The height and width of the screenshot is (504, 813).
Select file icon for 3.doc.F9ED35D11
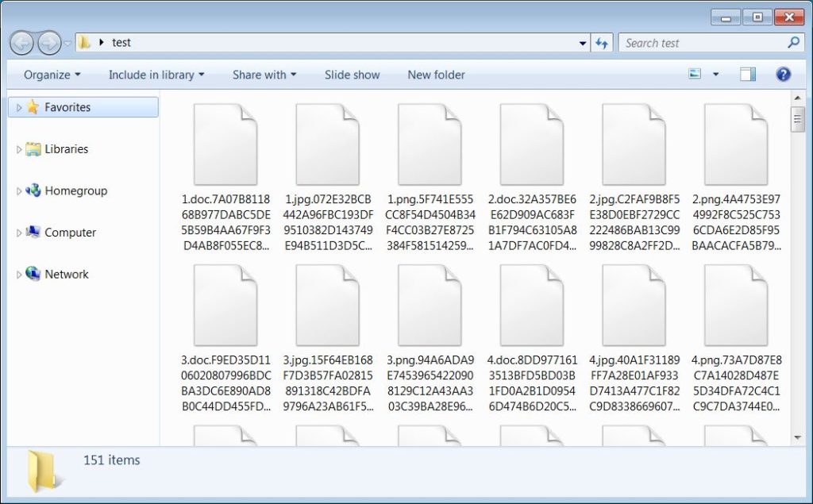[225, 305]
